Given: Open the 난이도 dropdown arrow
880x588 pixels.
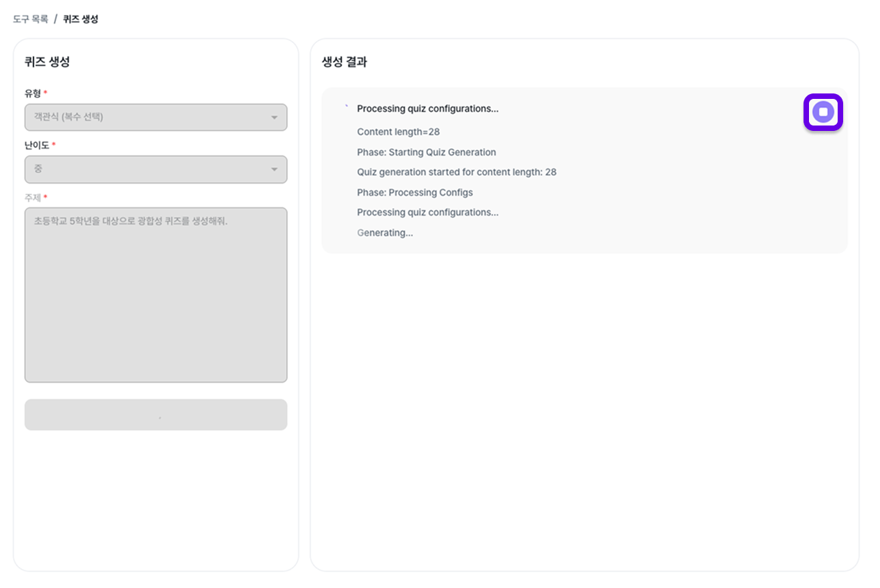Looking at the screenshot, I should click(x=274, y=169).
